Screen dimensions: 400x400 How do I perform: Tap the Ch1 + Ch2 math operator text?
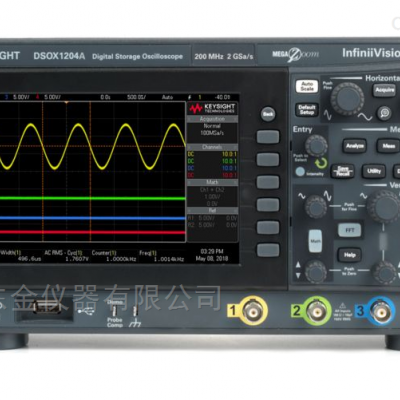212,190
